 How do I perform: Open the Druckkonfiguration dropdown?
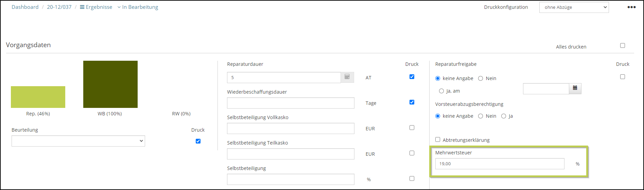tap(574, 7)
